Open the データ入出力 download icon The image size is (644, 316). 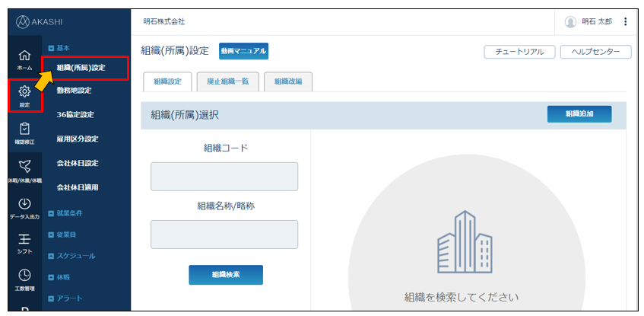(x=24, y=209)
